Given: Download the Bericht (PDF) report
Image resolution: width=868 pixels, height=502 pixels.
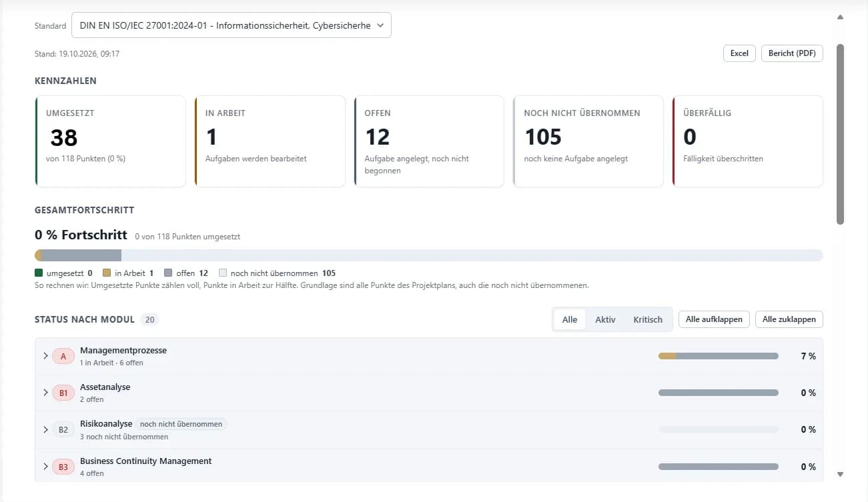Looking at the screenshot, I should click(x=792, y=53).
